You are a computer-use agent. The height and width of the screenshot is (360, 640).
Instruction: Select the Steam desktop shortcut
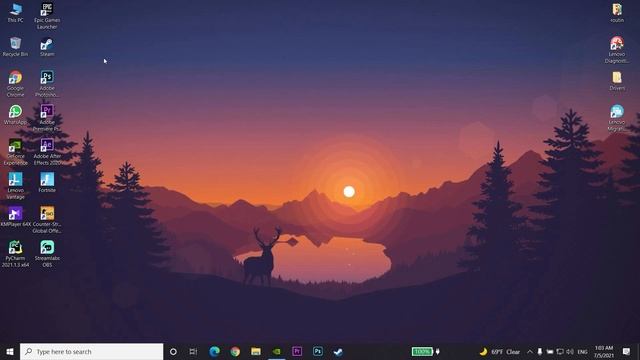pyautogui.click(x=47, y=47)
